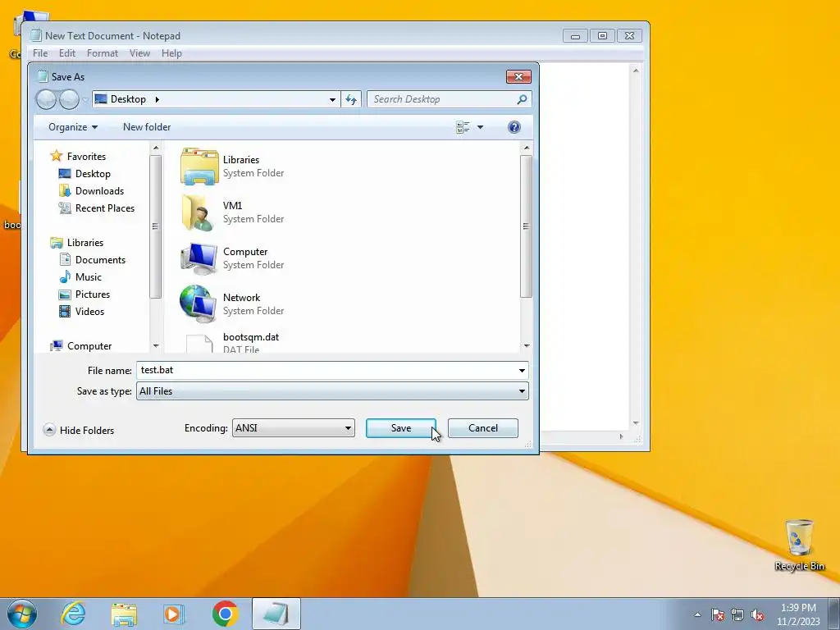Click the magnifier icon in Search Desktop
The height and width of the screenshot is (630, 840).
522,99
